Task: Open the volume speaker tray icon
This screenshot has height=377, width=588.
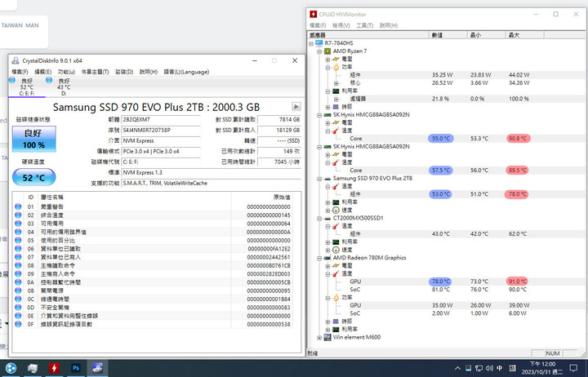Action: coord(489,368)
